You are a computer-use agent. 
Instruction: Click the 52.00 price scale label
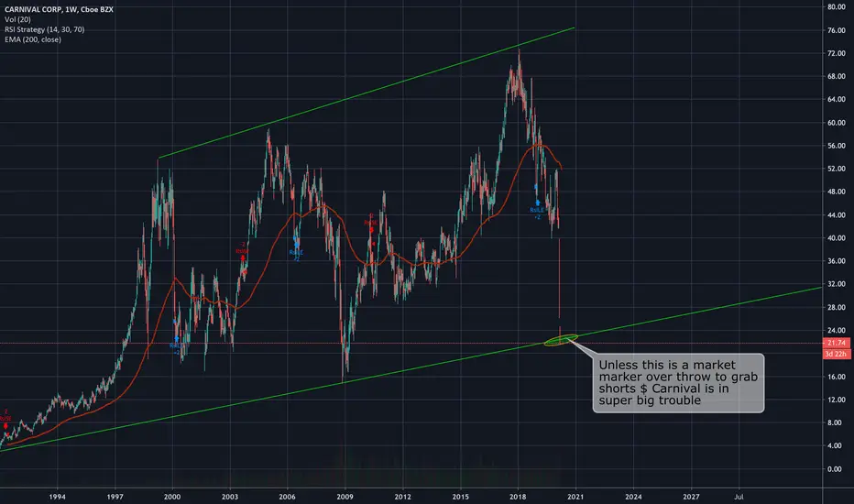(x=837, y=169)
